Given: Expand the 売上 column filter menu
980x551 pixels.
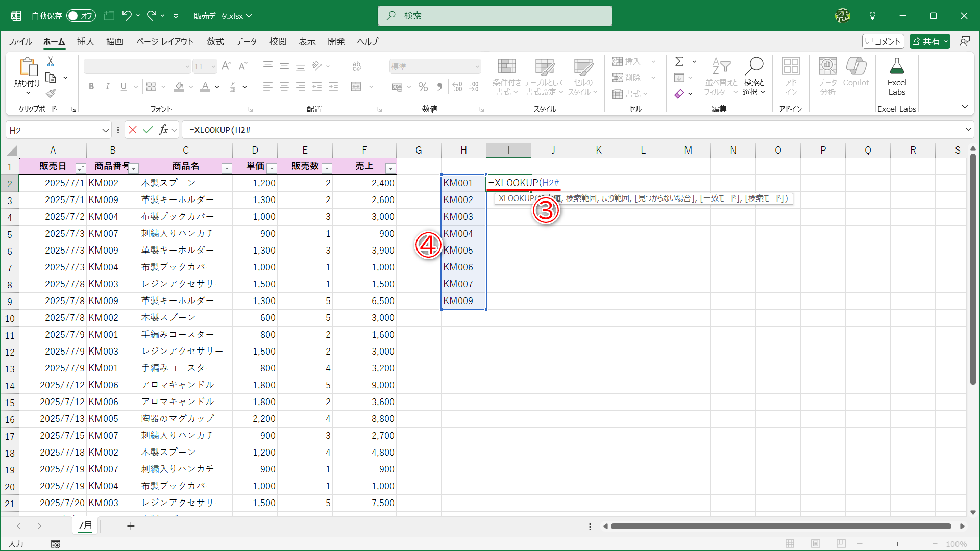Looking at the screenshot, I should (x=391, y=168).
